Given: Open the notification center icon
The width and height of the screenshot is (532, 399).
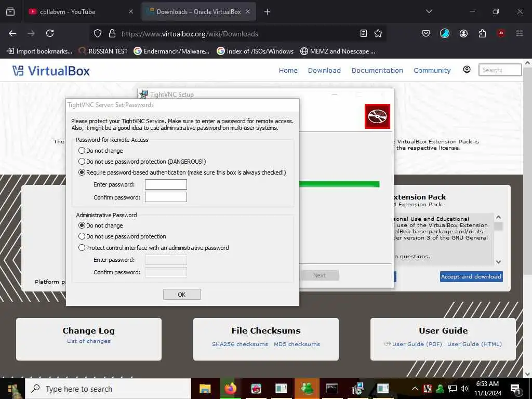Looking at the screenshot, I should [515, 389].
